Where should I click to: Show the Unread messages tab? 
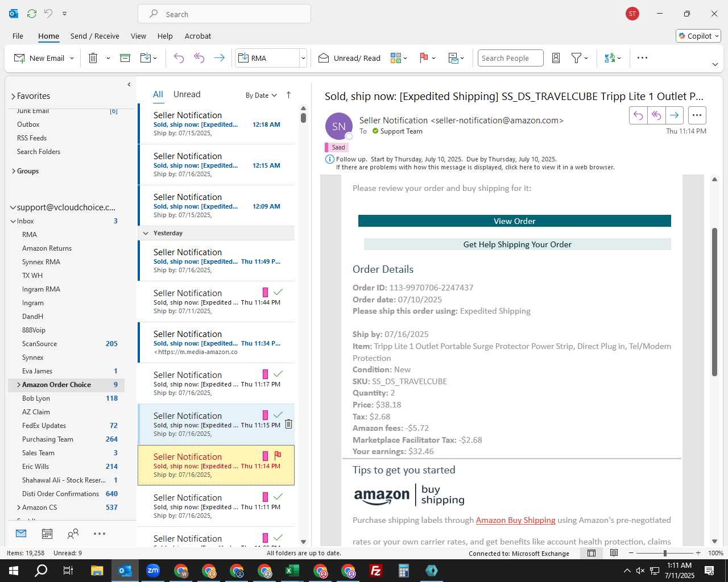pos(187,94)
